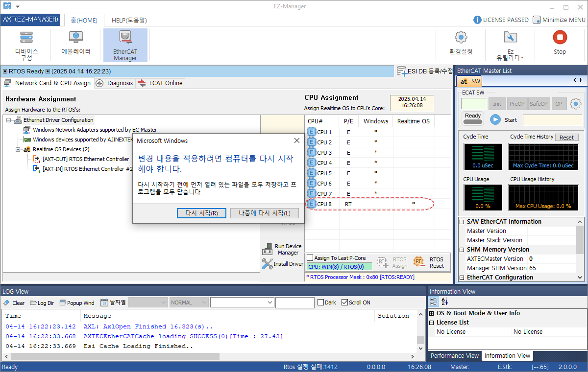Click the RTOS Assign icon
Image resolution: width=588 pixels, height=372 pixels.
pyautogui.click(x=383, y=262)
